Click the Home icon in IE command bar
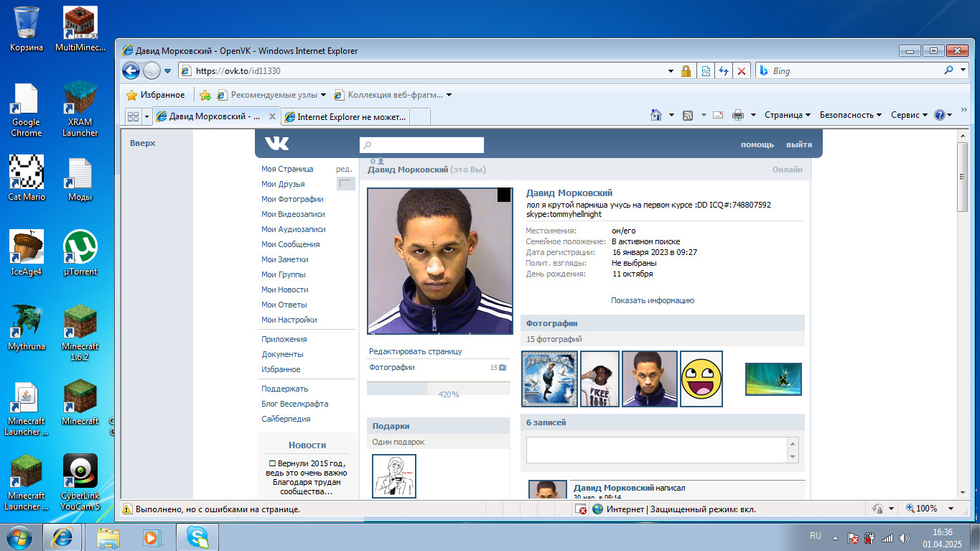The image size is (980, 551). click(655, 115)
